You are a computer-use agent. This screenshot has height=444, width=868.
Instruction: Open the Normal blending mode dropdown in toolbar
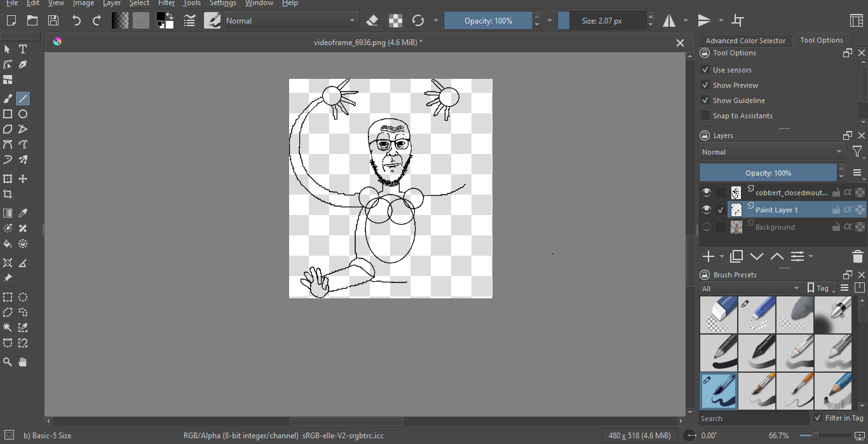point(291,20)
